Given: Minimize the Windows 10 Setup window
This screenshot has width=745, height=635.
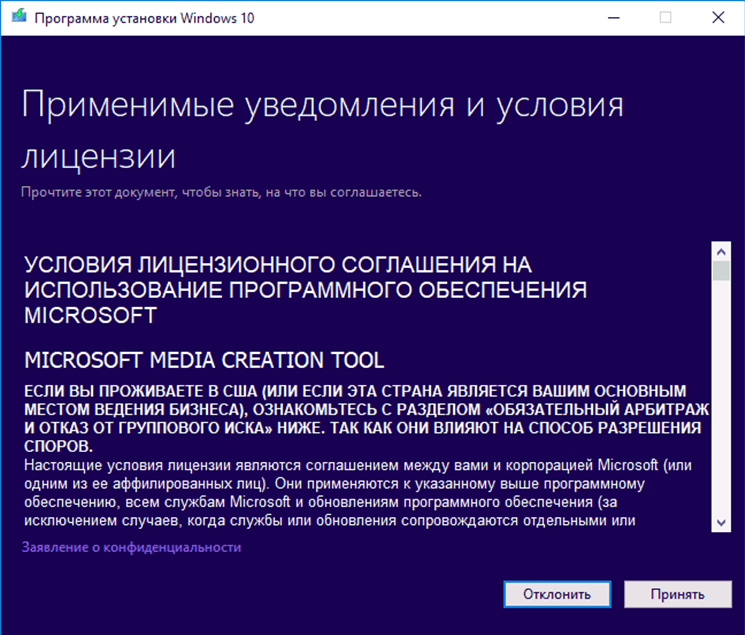Looking at the screenshot, I should pyautogui.click(x=609, y=17).
